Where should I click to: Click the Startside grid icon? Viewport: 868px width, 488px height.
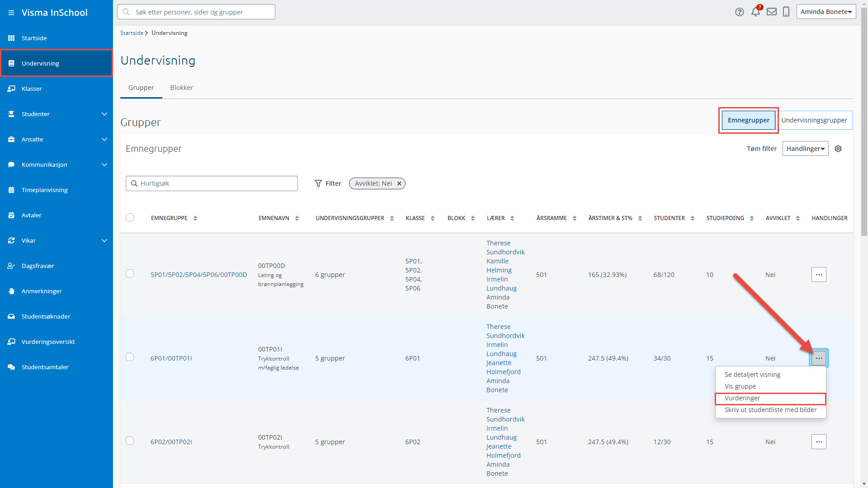point(11,38)
